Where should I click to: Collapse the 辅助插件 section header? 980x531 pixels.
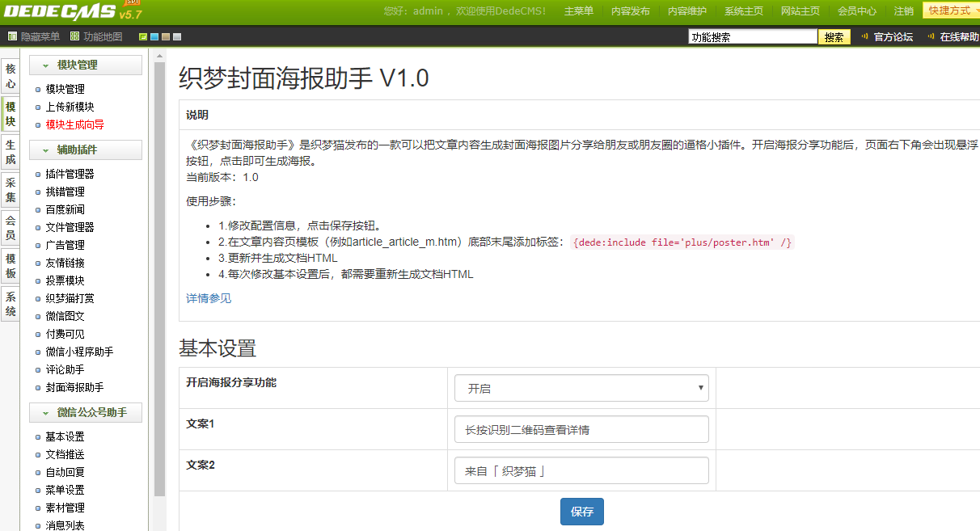86,150
